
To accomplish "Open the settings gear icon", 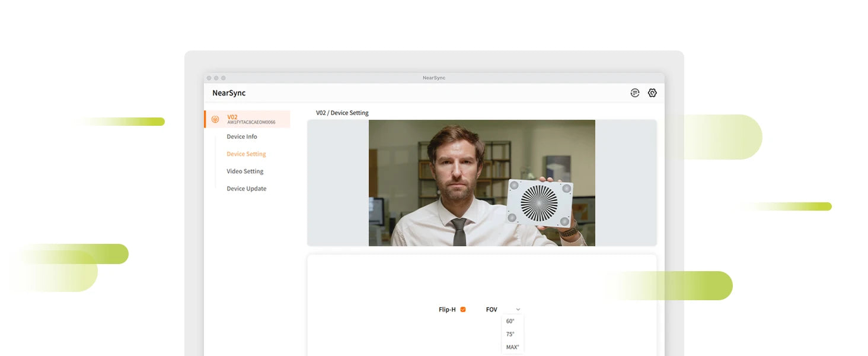I will pos(652,93).
